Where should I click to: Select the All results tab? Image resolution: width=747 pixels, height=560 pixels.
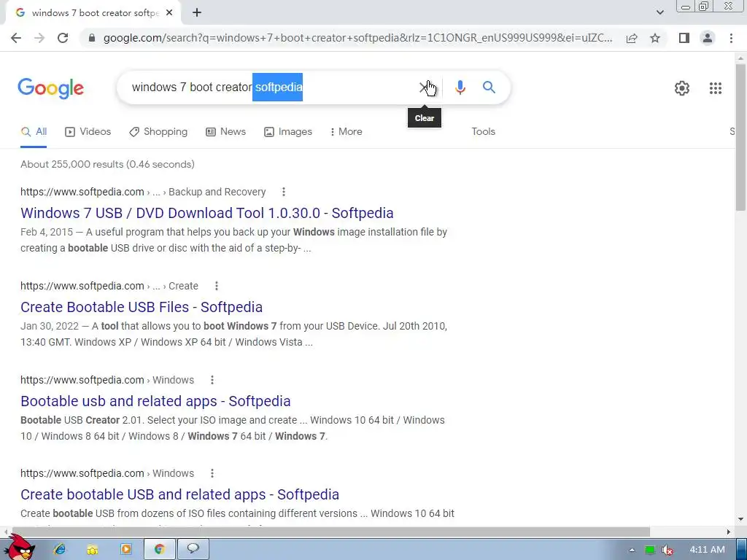click(34, 131)
